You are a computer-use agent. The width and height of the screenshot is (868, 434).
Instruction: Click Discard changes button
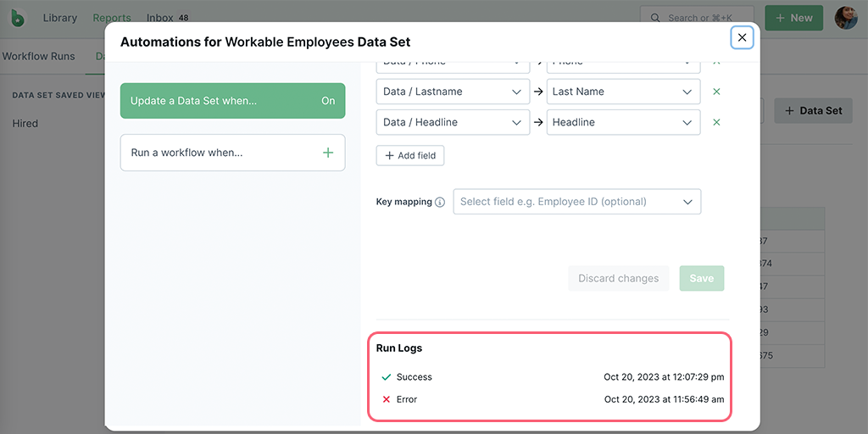(618, 278)
